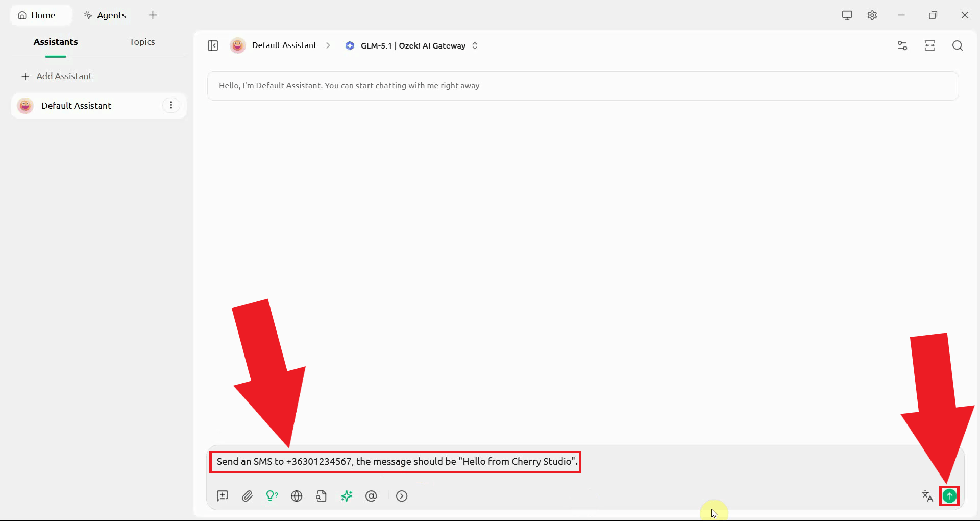The width and height of the screenshot is (980, 521).
Task: Expand more tools circle arrow icon
Action: click(402, 496)
